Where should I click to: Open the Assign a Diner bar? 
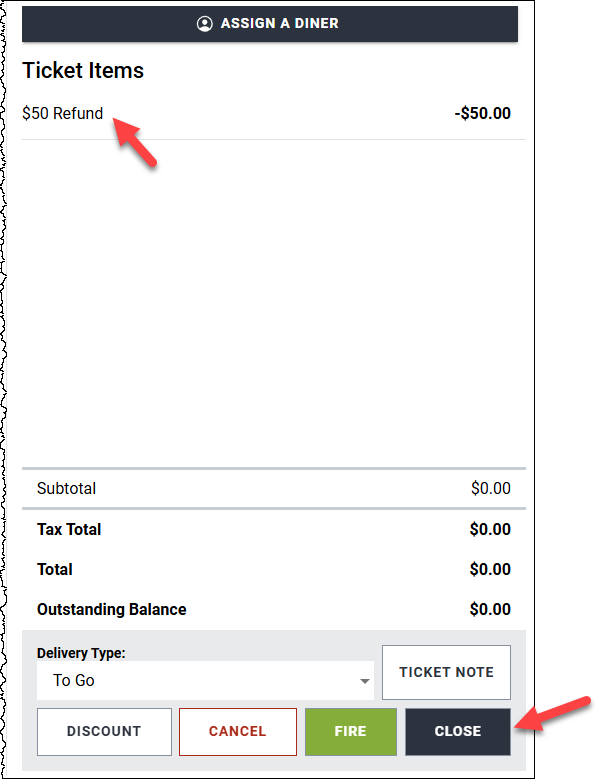[x=270, y=24]
